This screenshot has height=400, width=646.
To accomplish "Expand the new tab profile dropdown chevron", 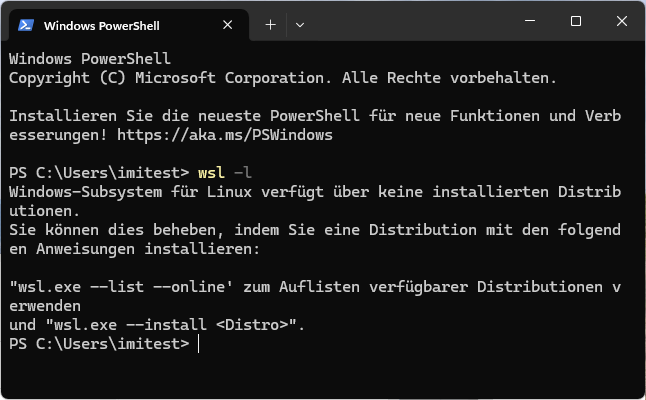I will 300,24.
